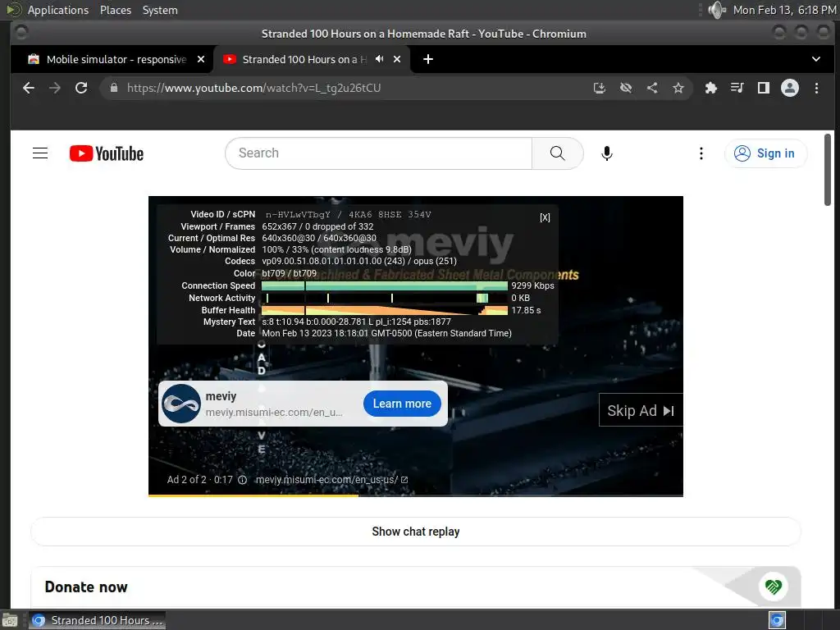Viewport: 840px width, 630px height.
Task: Click the browser forward arrow
Action: (x=55, y=88)
